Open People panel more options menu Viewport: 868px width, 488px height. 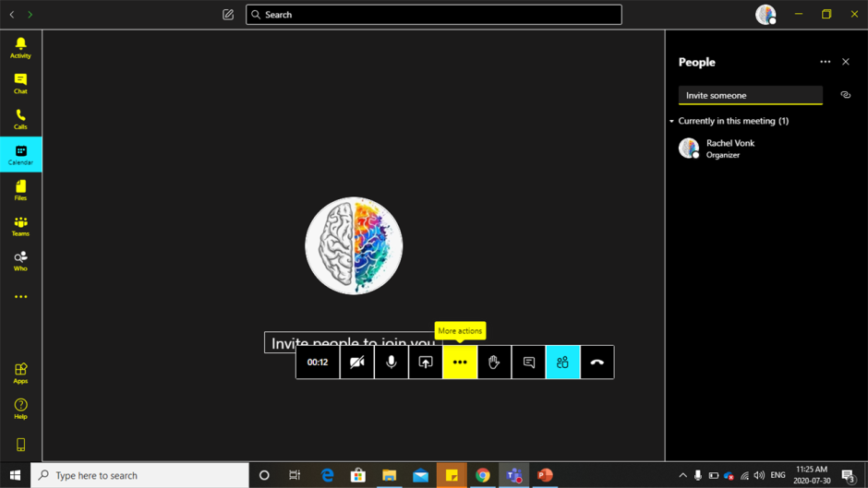[825, 62]
